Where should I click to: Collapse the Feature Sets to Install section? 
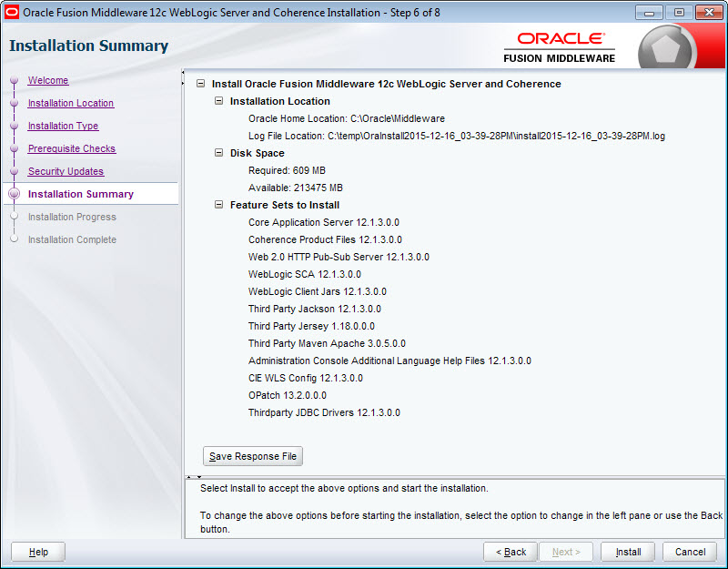tap(218, 205)
